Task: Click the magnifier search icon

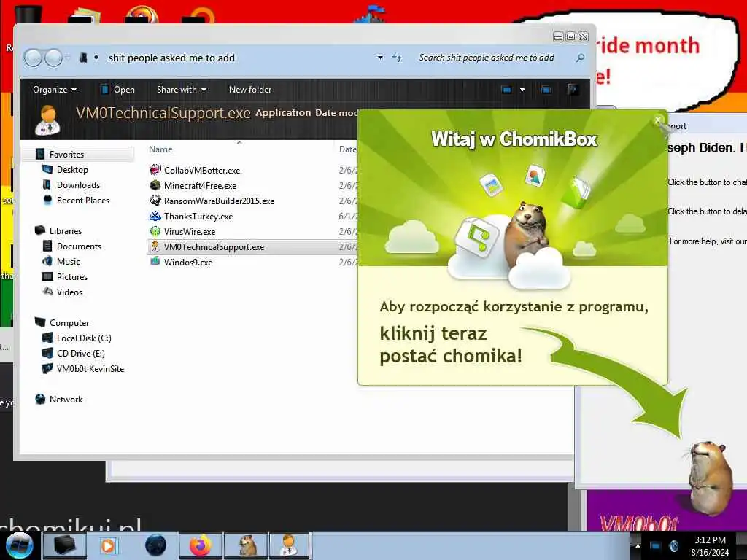Action: click(580, 58)
